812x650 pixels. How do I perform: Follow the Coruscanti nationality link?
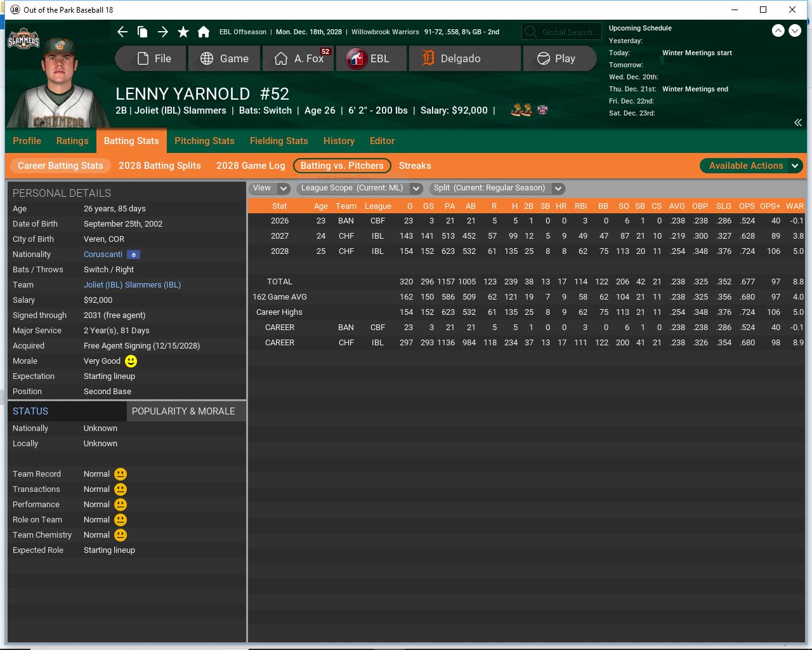[x=103, y=255]
